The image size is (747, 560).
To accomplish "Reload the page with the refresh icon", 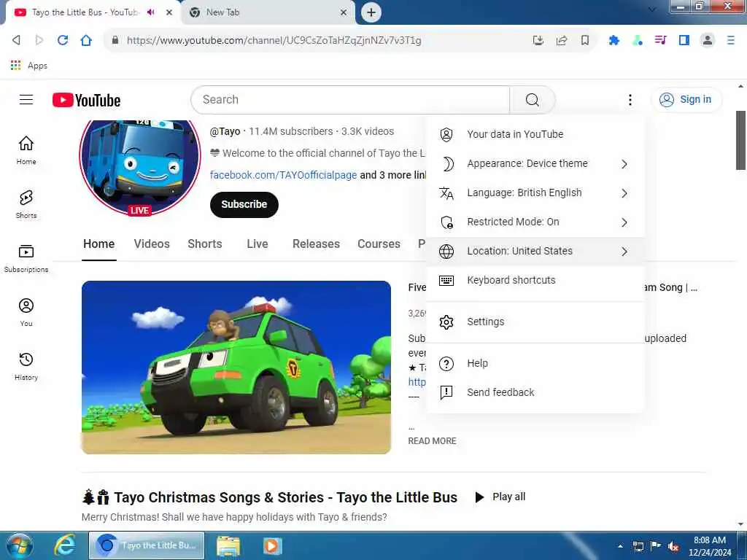I will coord(63,40).
